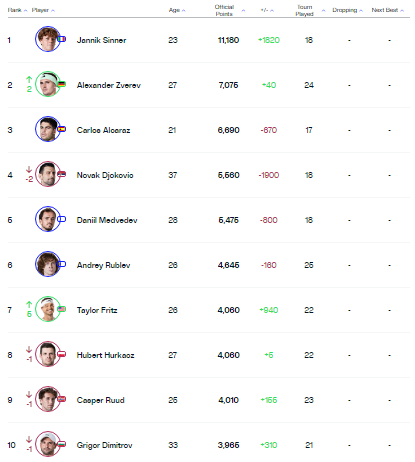Click Norway flag icon beside Ruud
Viewport: 415px width, 462px height.
tap(61, 399)
